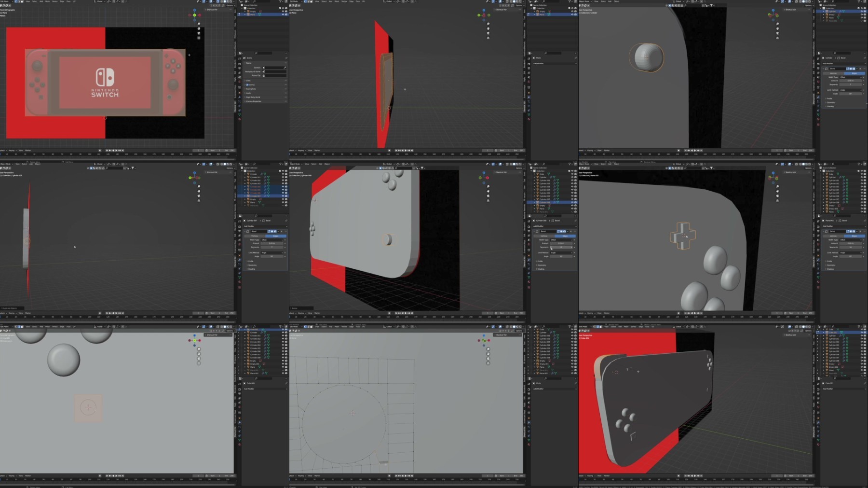
Task: Open the Vertex menu in top-left panel header
Action: (x=54, y=1)
